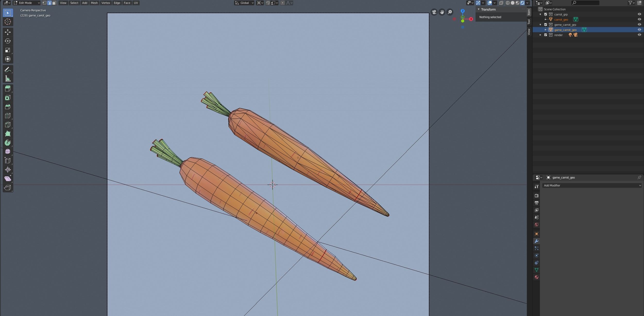Toggle viewport gizmos display
The height and width of the screenshot is (316, 644).
(x=478, y=3)
